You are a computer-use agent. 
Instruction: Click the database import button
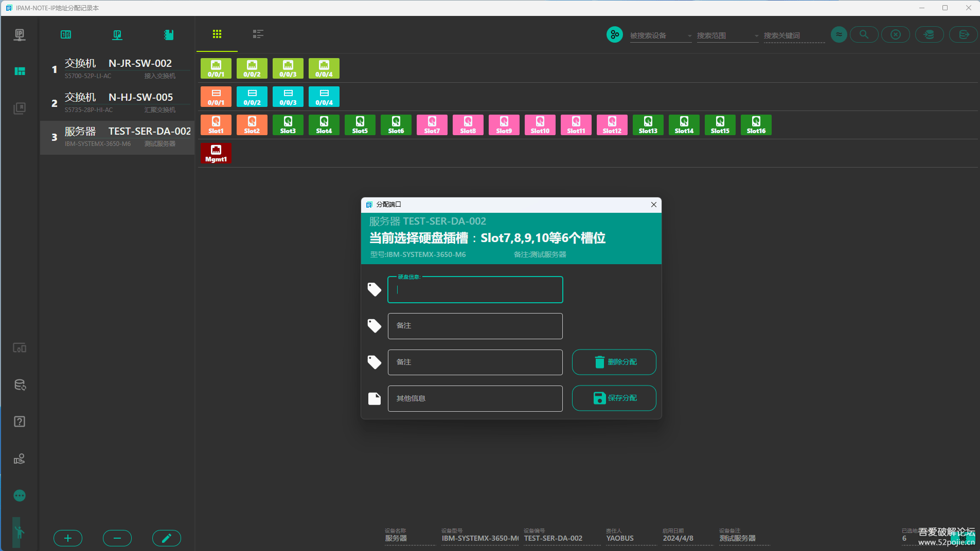[930, 34]
